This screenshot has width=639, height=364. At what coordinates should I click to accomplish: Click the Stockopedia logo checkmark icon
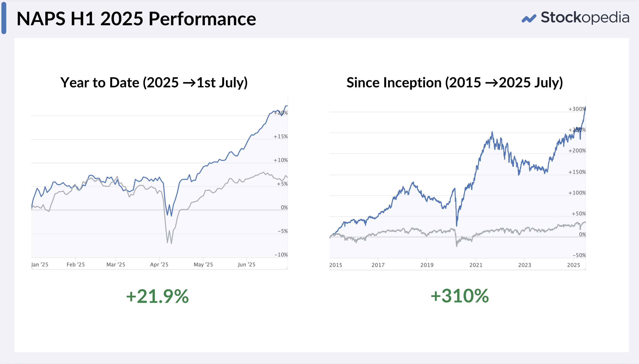[x=529, y=18]
